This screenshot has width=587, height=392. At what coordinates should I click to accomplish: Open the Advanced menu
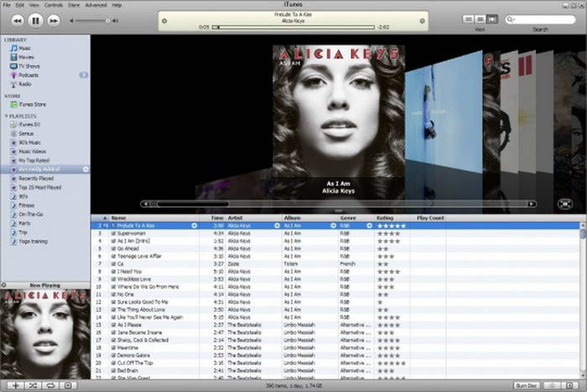(x=96, y=5)
